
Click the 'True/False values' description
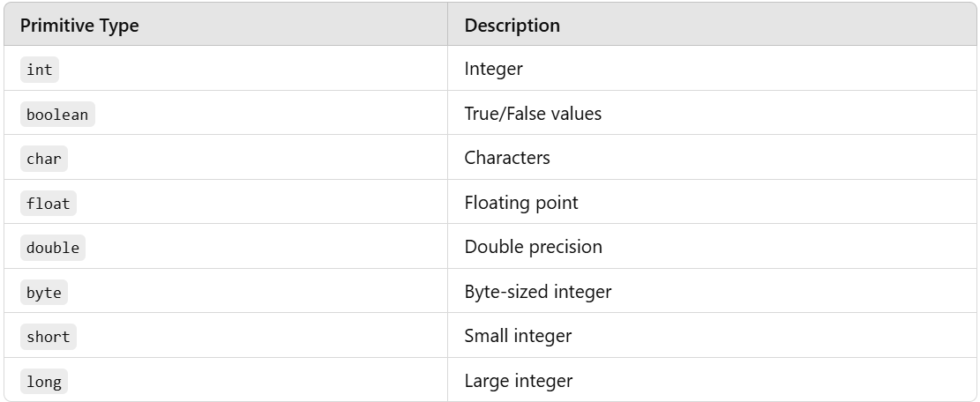tap(533, 114)
